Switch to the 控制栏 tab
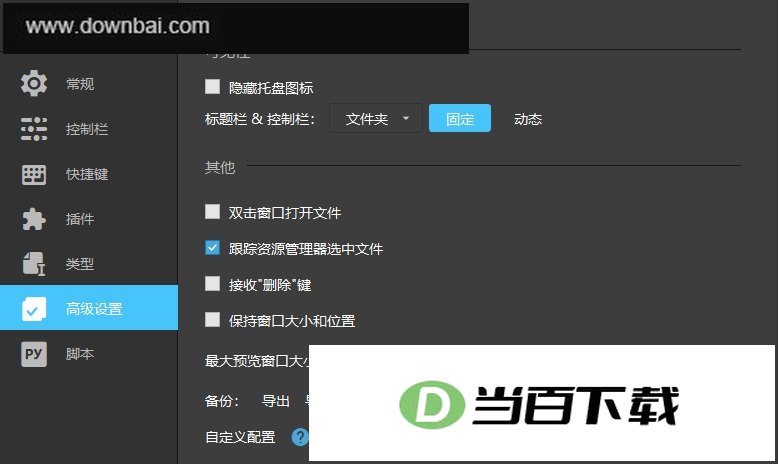 tap(89, 129)
